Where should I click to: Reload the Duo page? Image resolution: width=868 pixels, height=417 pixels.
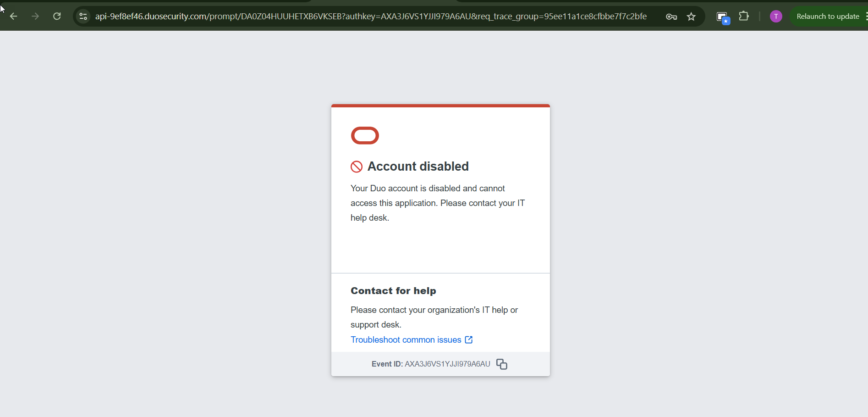(x=57, y=17)
